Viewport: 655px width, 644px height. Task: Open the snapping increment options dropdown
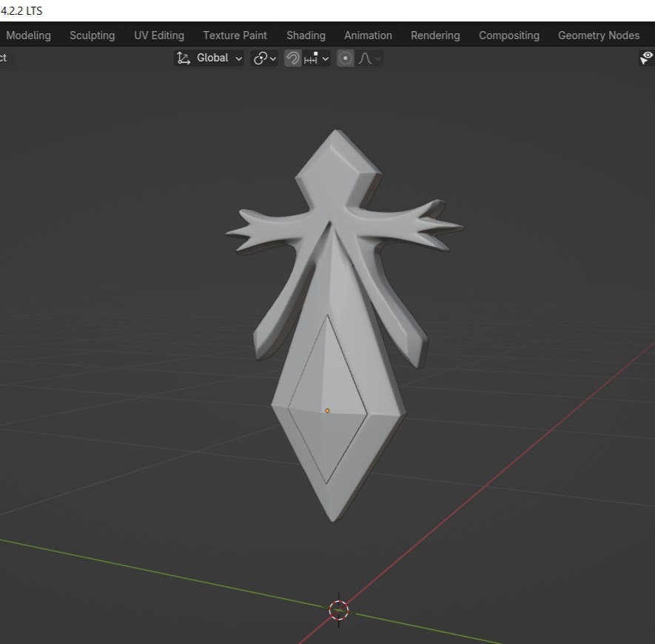tap(316, 58)
